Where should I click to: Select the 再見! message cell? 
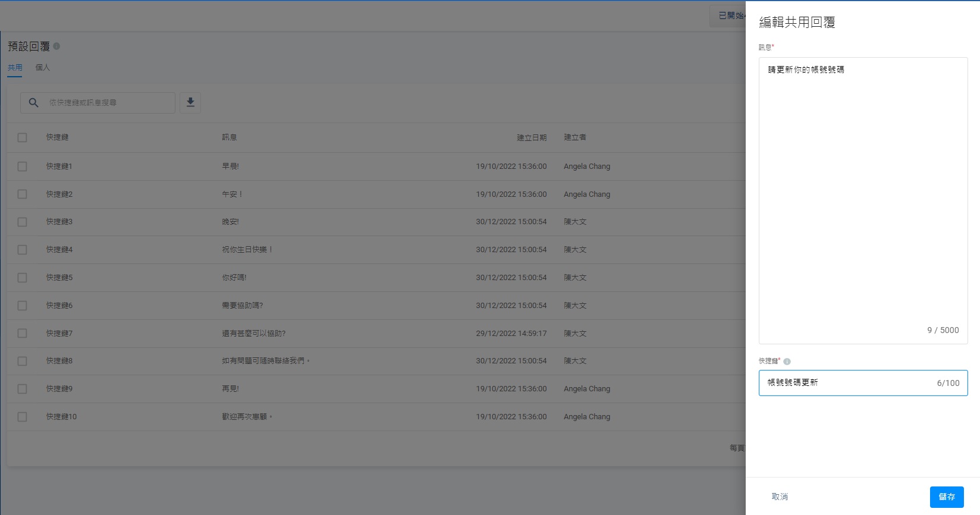pyautogui.click(x=231, y=389)
